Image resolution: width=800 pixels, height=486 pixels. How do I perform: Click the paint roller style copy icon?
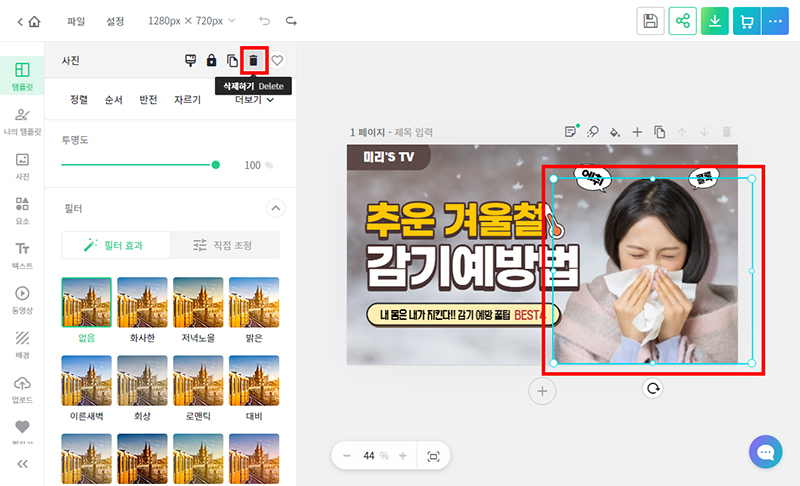190,60
